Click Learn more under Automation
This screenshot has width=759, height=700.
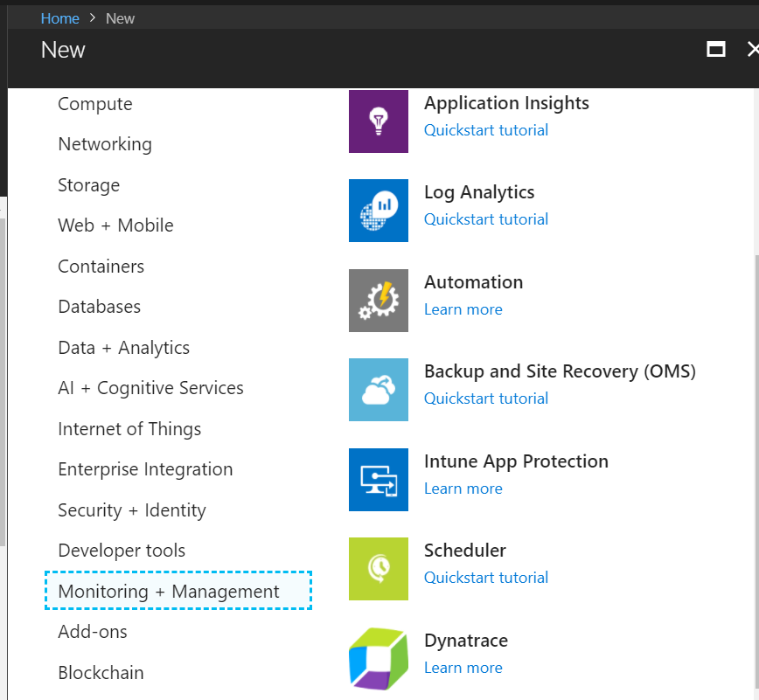click(x=463, y=309)
